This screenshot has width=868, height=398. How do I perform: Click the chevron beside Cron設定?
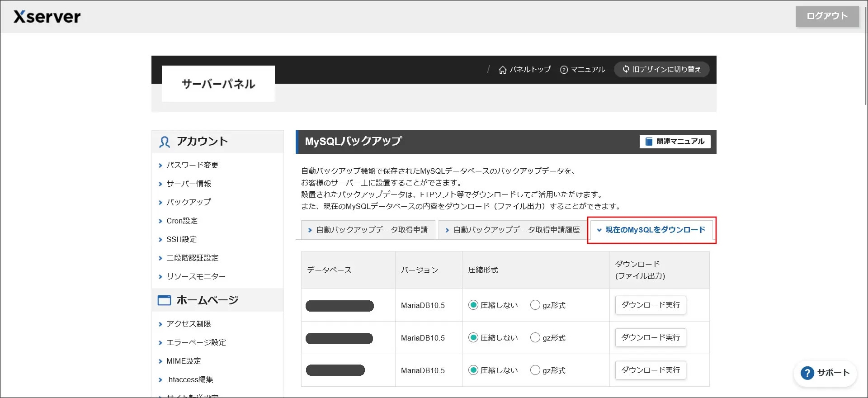(x=160, y=221)
